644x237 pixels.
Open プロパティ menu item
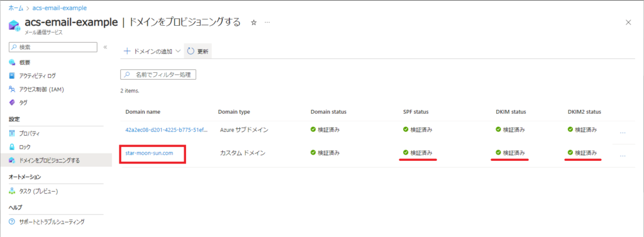tap(29, 133)
